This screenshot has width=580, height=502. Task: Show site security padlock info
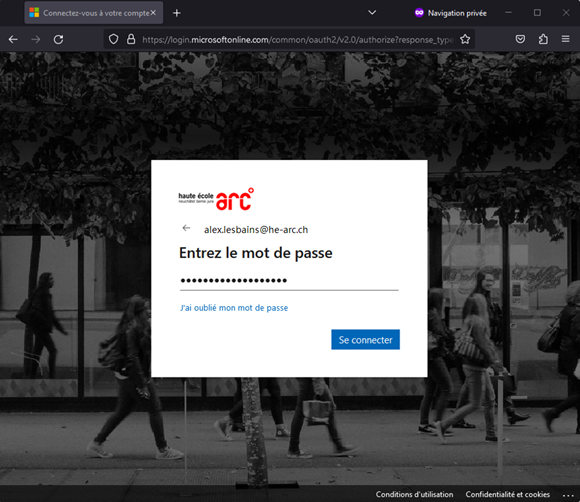[x=131, y=39]
